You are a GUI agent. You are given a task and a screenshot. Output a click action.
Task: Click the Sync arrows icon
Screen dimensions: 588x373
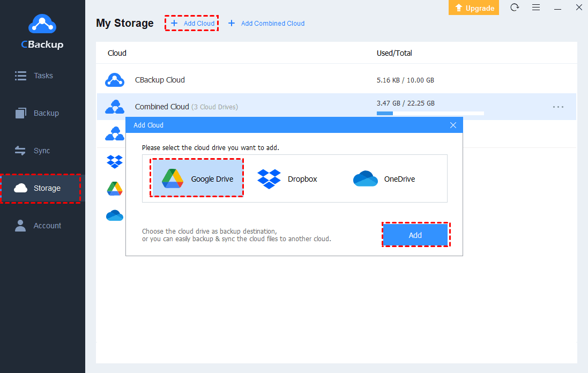(x=20, y=151)
